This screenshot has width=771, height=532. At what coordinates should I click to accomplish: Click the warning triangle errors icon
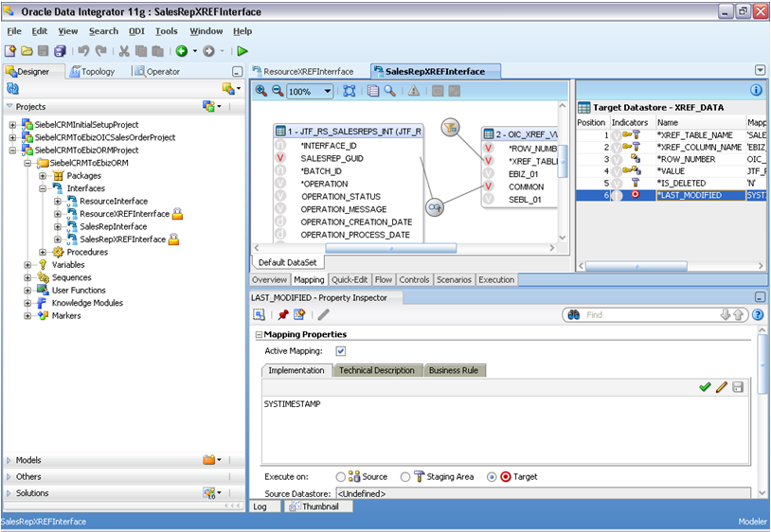[x=414, y=91]
